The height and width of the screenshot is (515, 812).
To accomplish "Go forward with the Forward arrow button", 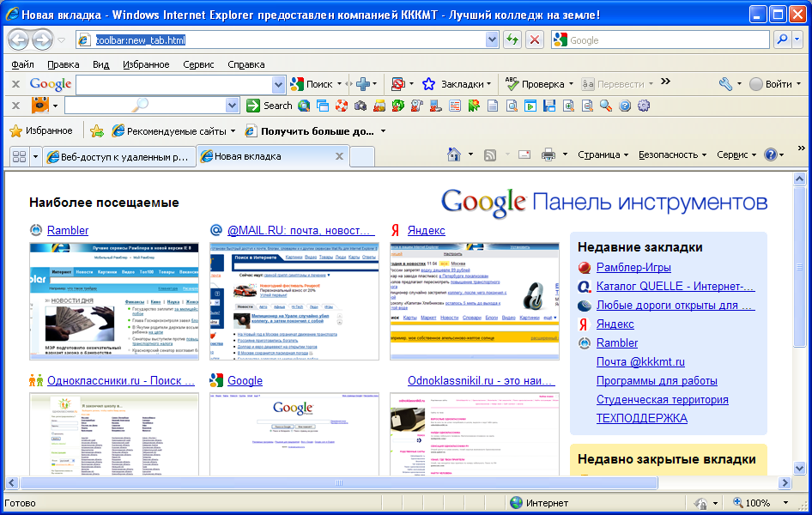I will (x=42, y=39).
